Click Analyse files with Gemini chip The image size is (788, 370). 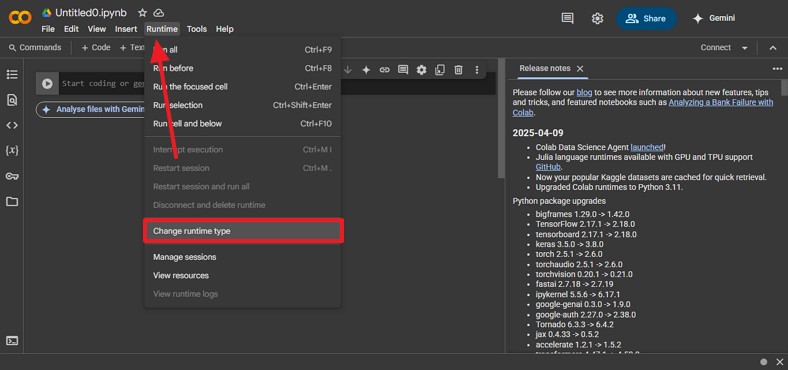(x=90, y=109)
